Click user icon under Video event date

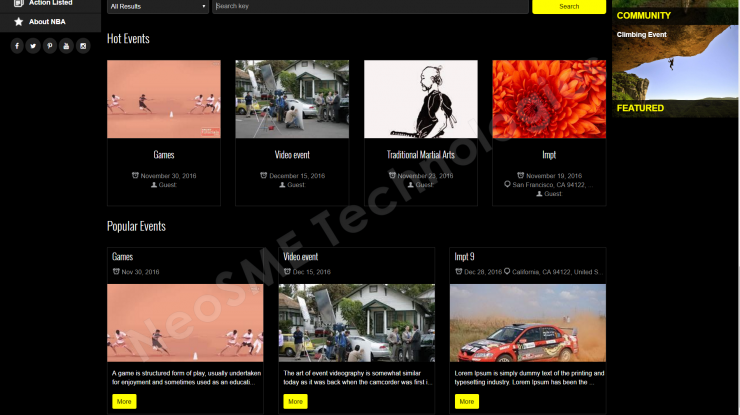[282, 185]
